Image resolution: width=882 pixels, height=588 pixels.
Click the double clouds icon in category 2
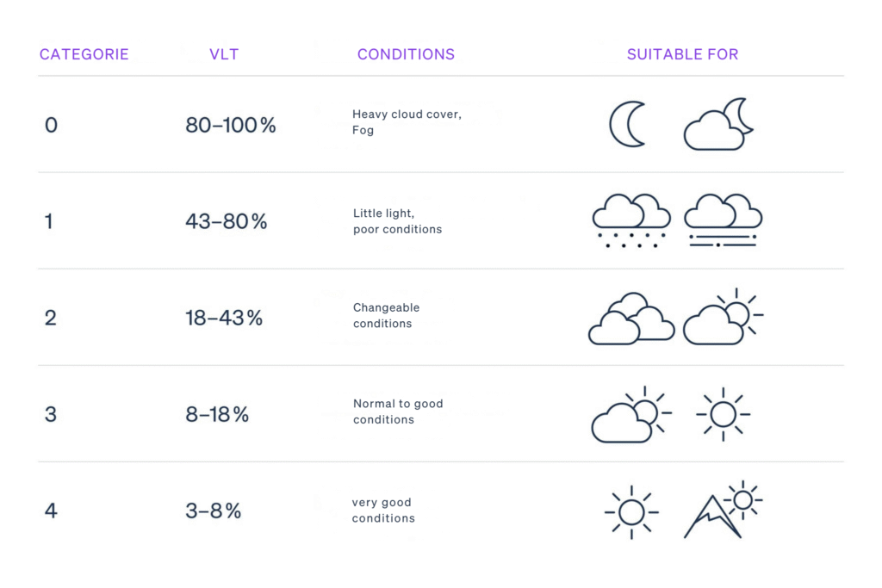pyautogui.click(x=631, y=319)
